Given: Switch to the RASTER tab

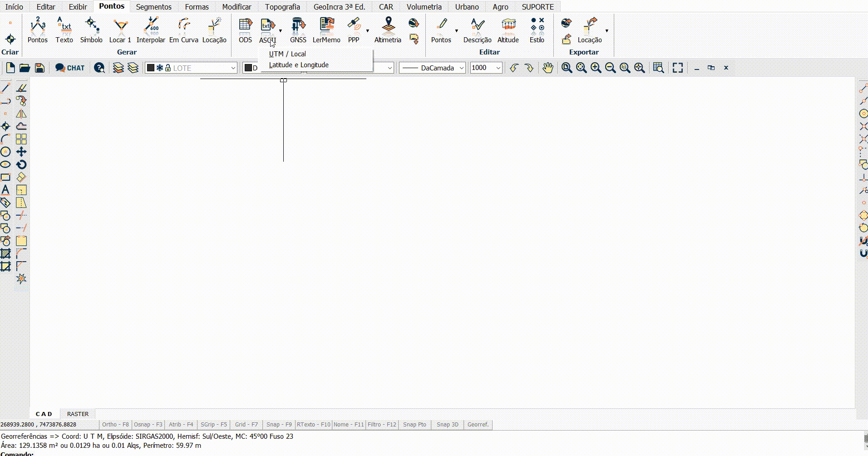Looking at the screenshot, I should [77, 414].
